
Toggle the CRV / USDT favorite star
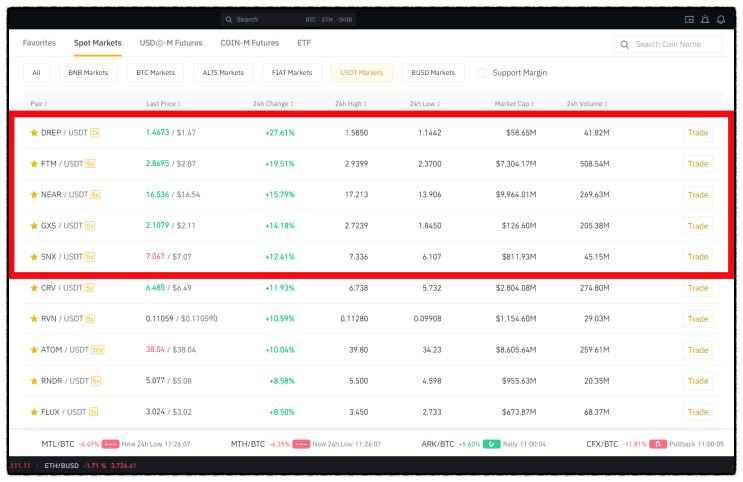coord(34,288)
